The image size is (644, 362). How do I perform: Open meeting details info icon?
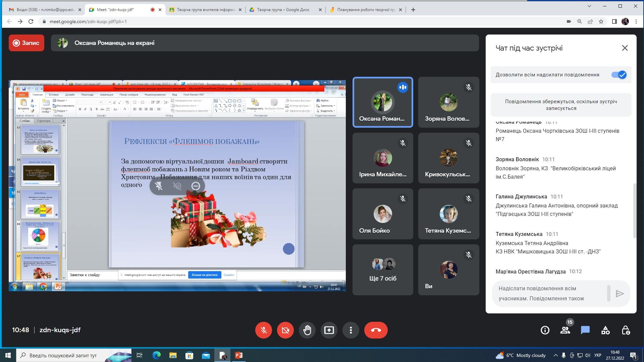pyautogui.click(x=545, y=330)
